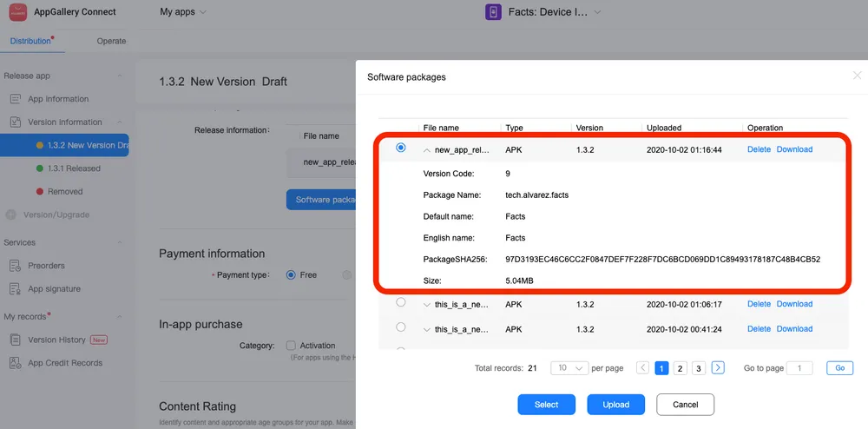Click the Upload button
Viewport: 868px width, 429px height.
(616, 405)
